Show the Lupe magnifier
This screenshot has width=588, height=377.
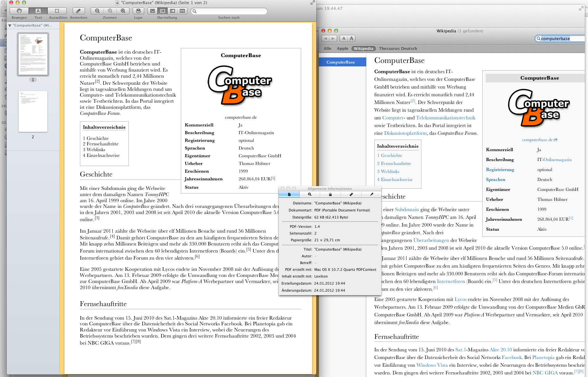coord(138,11)
